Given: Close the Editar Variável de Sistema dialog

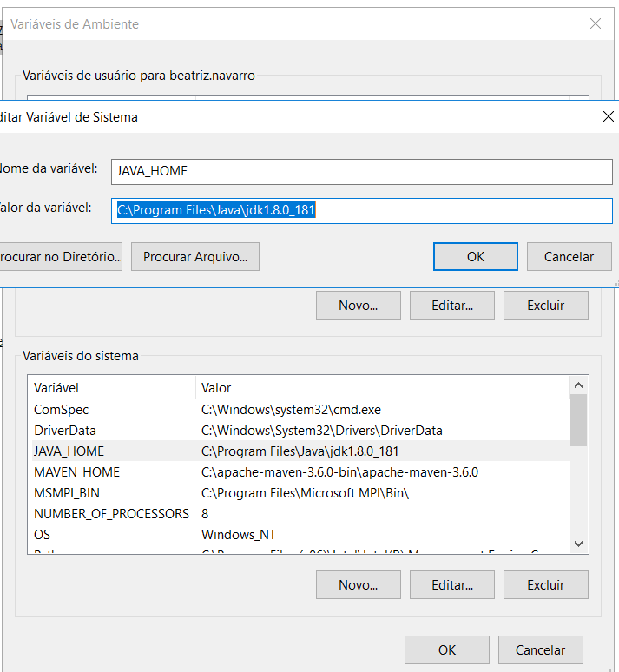Looking at the screenshot, I should (608, 116).
